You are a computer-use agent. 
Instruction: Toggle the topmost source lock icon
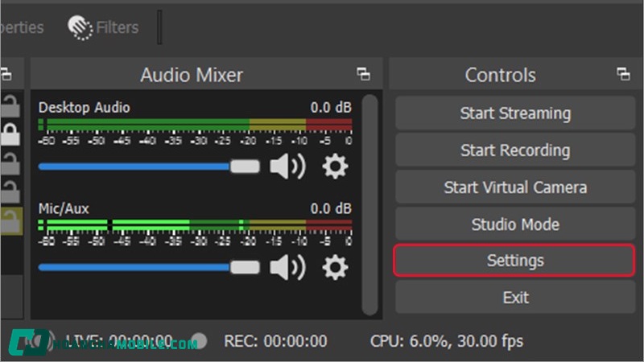click(x=10, y=106)
